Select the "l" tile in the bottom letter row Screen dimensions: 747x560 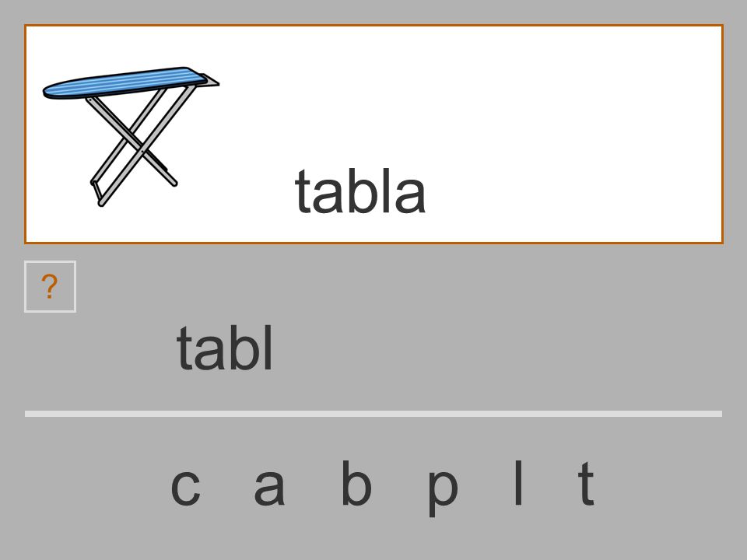click(518, 482)
